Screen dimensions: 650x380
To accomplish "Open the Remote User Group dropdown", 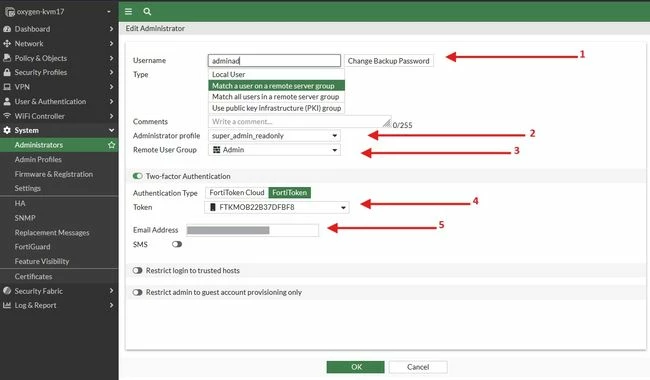I will pos(274,150).
